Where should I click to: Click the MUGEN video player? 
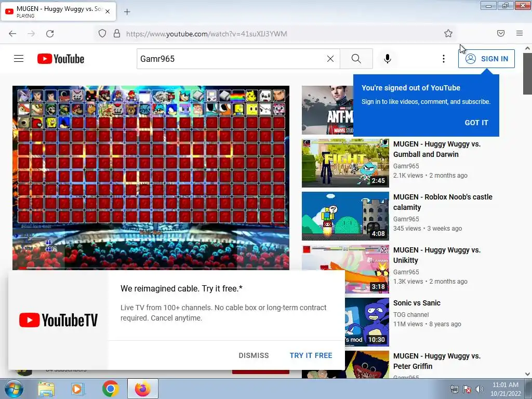pos(151,178)
